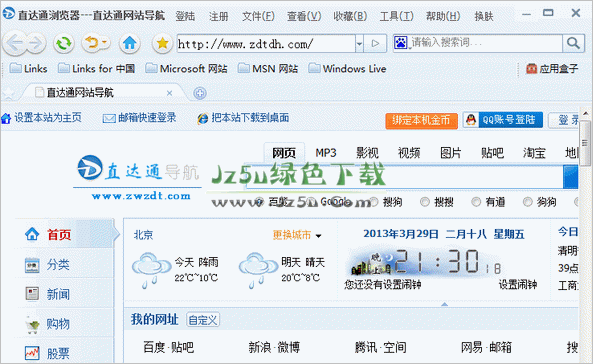This screenshot has width=593, height=364.
Task: Click 首页 home icon in sidebar
Action: pos(32,234)
